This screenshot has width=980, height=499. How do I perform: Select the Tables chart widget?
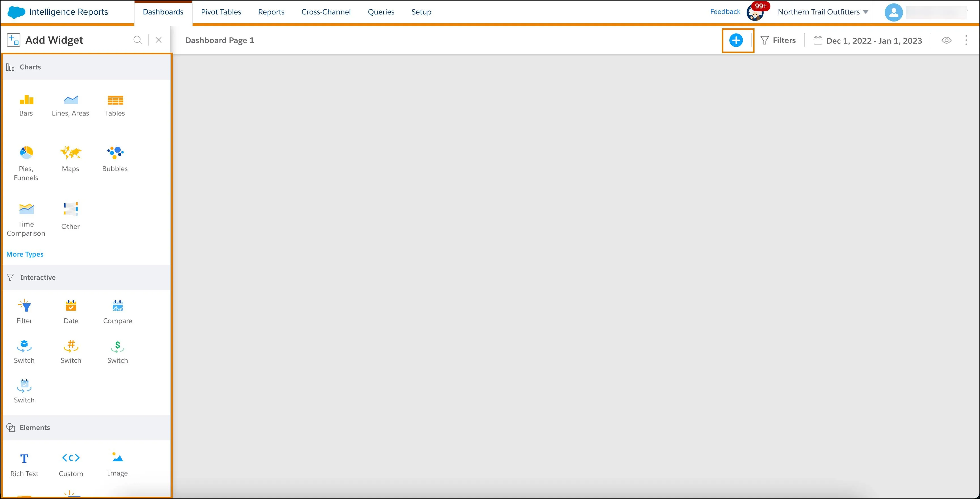[114, 104]
